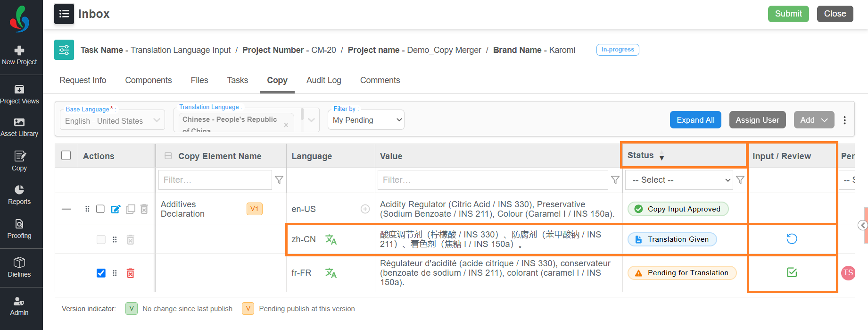
Task: Click the revert icon for Translation Given
Action: (x=792, y=239)
